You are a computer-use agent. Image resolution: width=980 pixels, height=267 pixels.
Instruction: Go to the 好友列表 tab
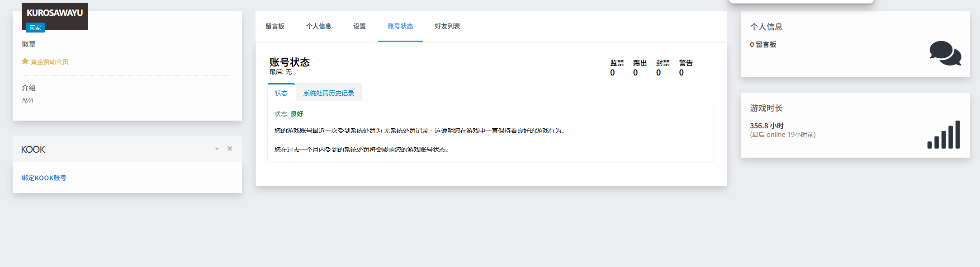coord(447,26)
